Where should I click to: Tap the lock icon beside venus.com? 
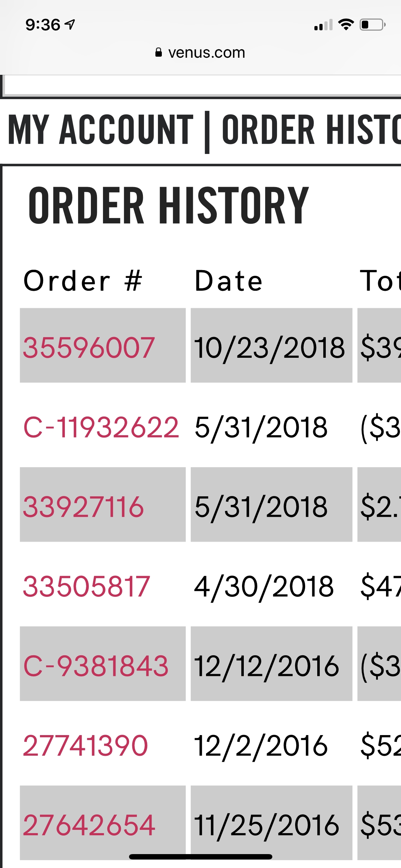point(159,53)
